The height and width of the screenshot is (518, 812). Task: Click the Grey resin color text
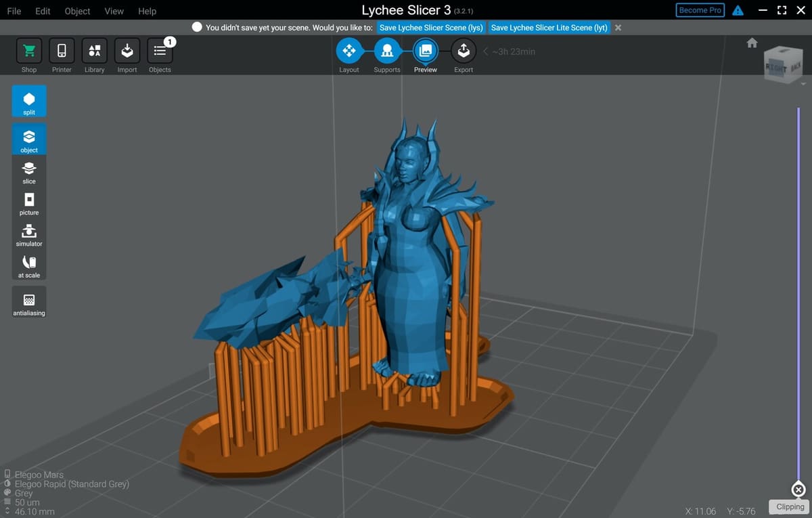pos(24,493)
